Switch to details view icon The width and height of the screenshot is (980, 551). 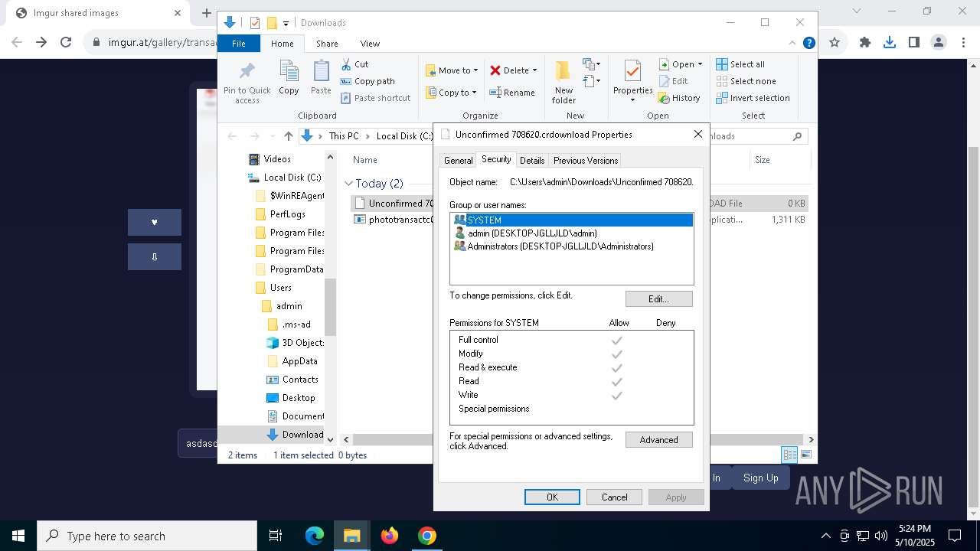(x=789, y=455)
